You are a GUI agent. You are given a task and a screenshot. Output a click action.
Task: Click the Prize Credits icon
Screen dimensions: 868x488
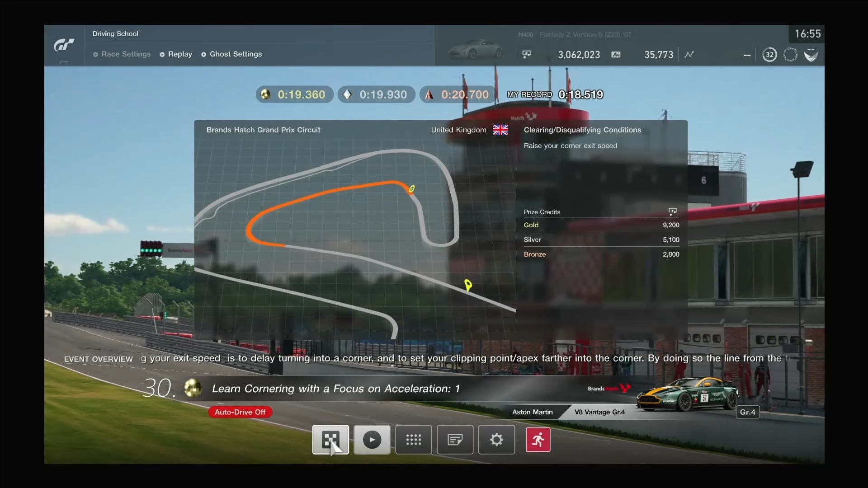(673, 211)
